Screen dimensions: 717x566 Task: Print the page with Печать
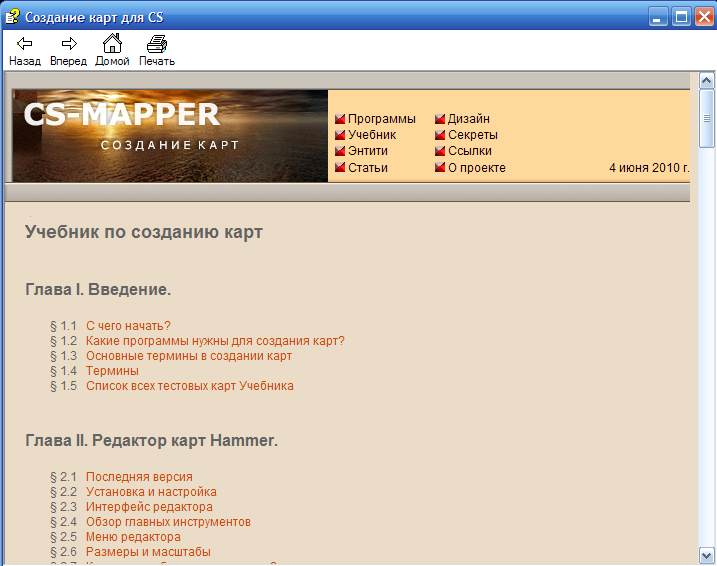pos(157,50)
